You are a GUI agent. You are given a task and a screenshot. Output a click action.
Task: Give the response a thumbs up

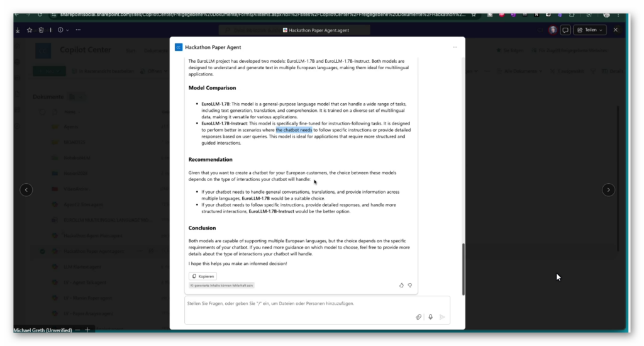click(x=401, y=285)
